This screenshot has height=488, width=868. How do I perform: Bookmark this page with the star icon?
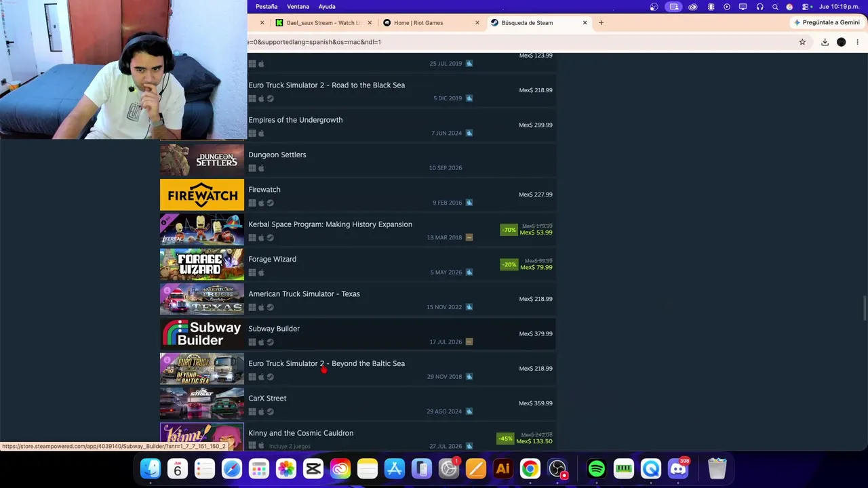(802, 42)
